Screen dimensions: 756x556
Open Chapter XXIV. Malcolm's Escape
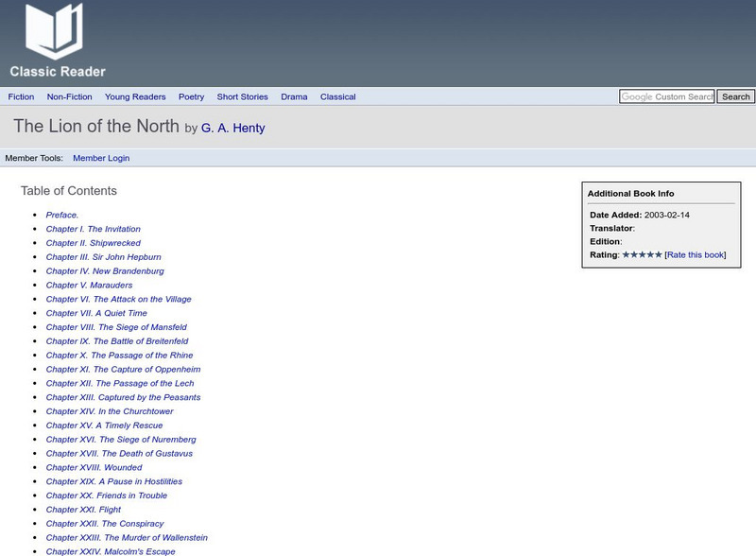coord(111,551)
